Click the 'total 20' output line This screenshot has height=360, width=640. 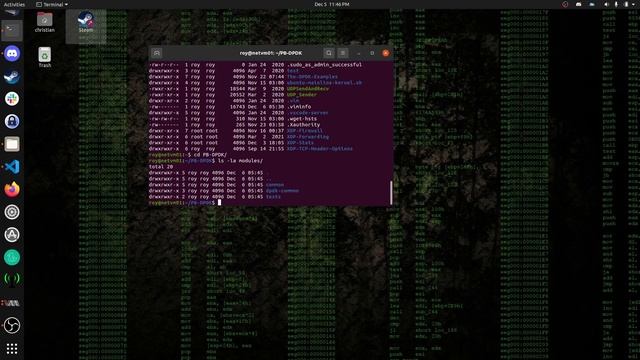[161, 167]
